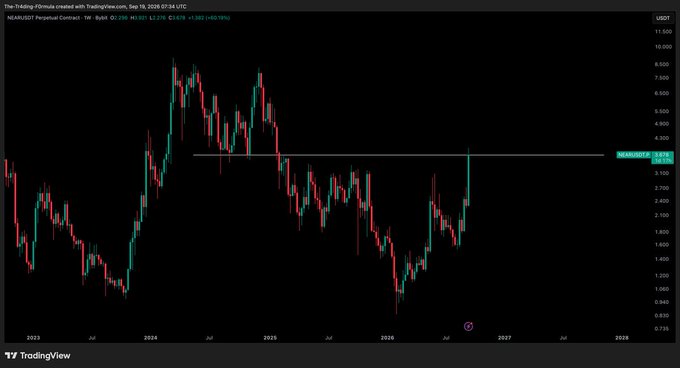Click the 2028 time axis label
The height and width of the screenshot is (368, 680).
pyautogui.click(x=621, y=338)
